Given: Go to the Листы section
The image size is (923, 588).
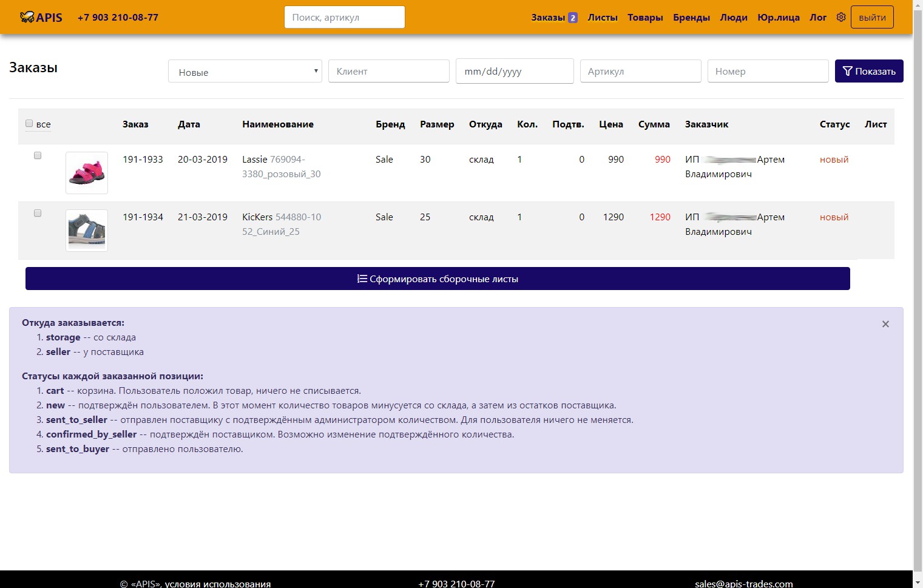Looking at the screenshot, I should coord(603,18).
